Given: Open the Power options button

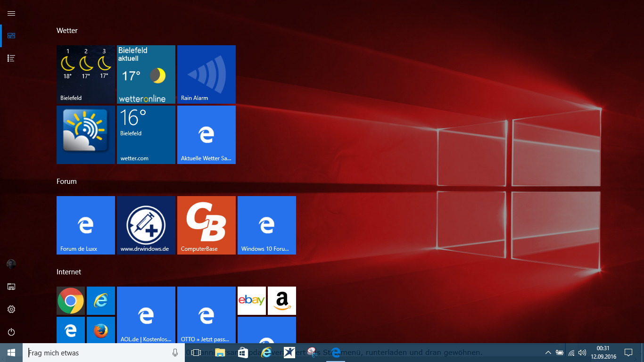Looking at the screenshot, I should pos(11,332).
